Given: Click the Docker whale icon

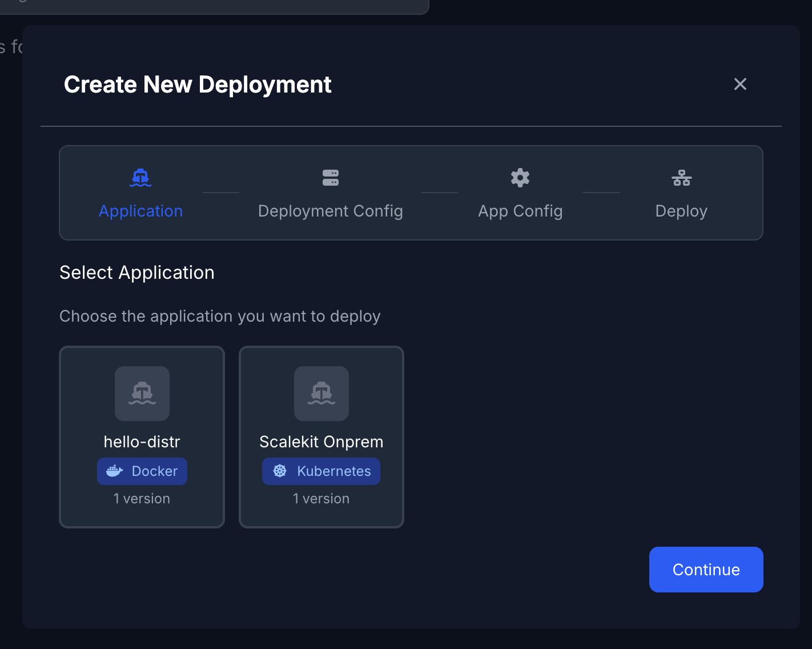Looking at the screenshot, I should tap(115, 471).
